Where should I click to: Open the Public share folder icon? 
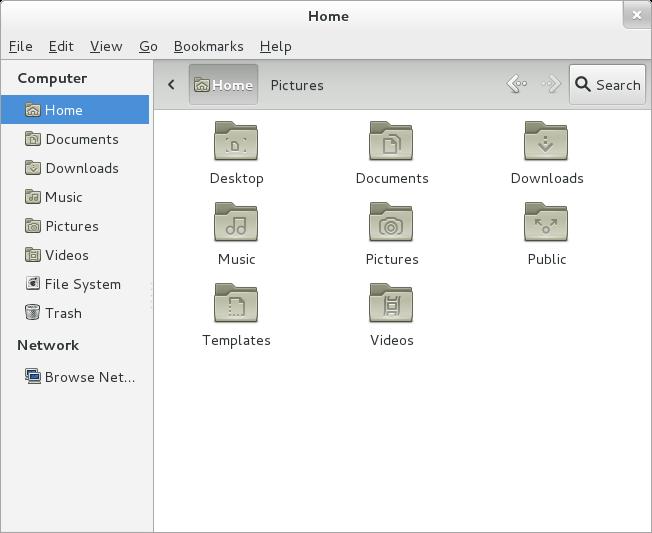[x=546, y=222]
